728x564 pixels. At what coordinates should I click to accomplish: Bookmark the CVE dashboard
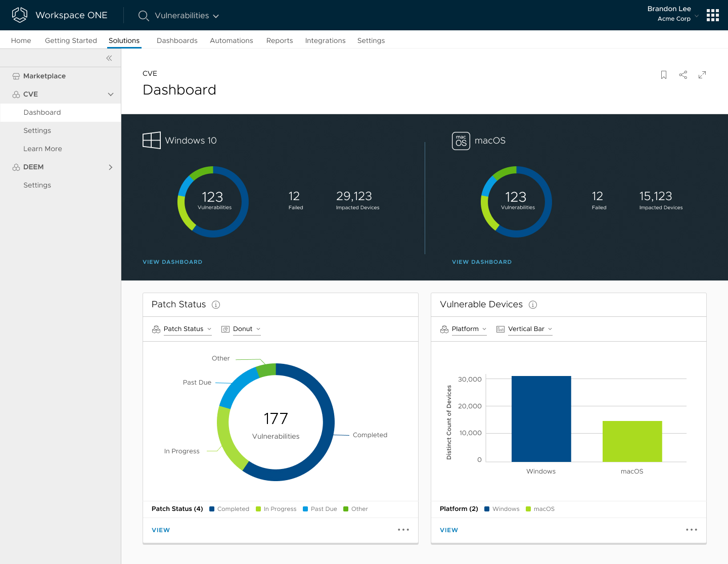664,75
